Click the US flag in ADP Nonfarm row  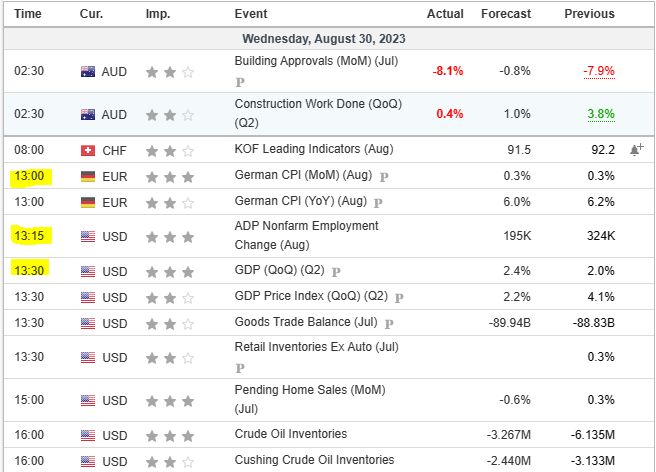[x=88, y=237]
